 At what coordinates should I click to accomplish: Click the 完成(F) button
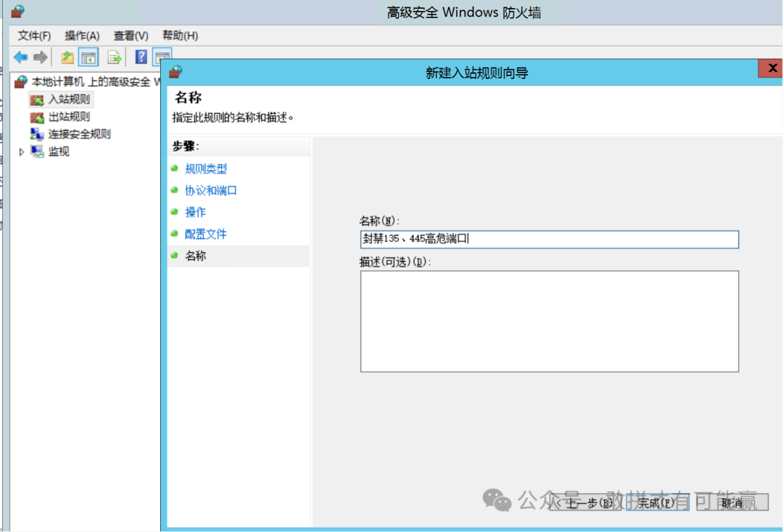pos(658,502)
